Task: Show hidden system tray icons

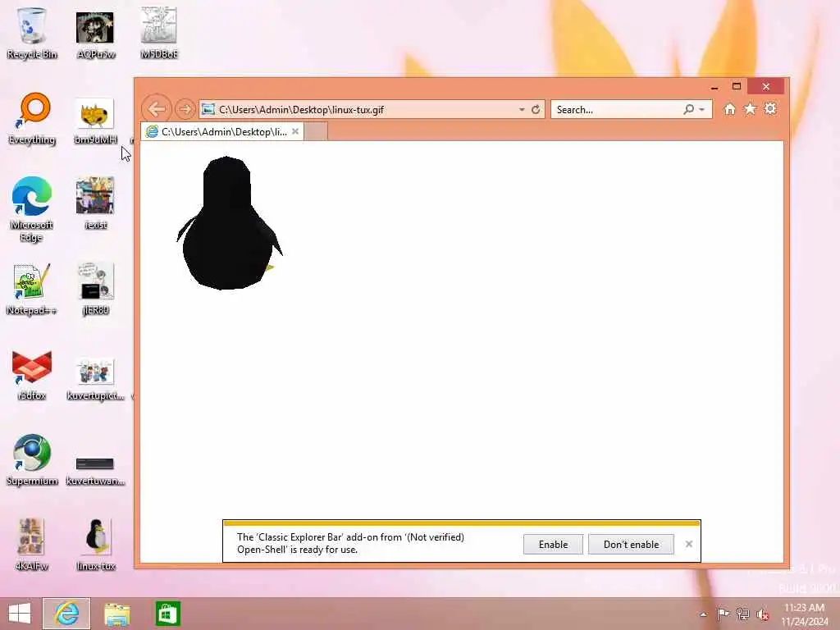Action: pos(703,614)
